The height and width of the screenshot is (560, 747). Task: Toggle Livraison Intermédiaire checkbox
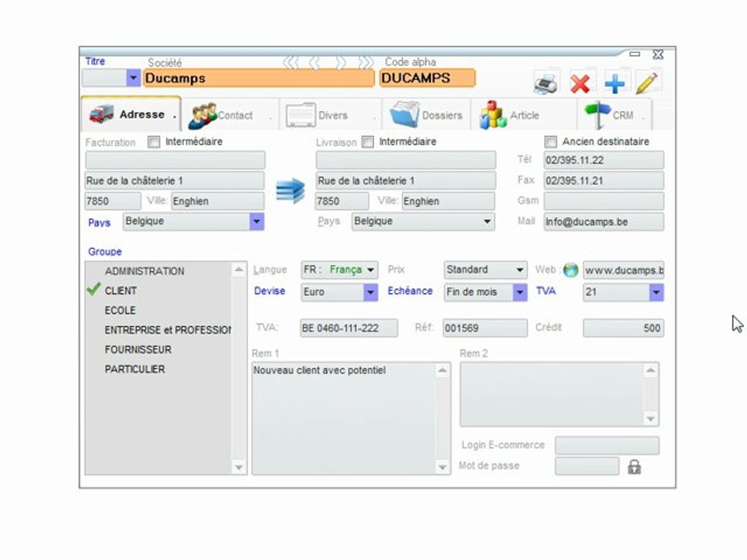(367, 142)
